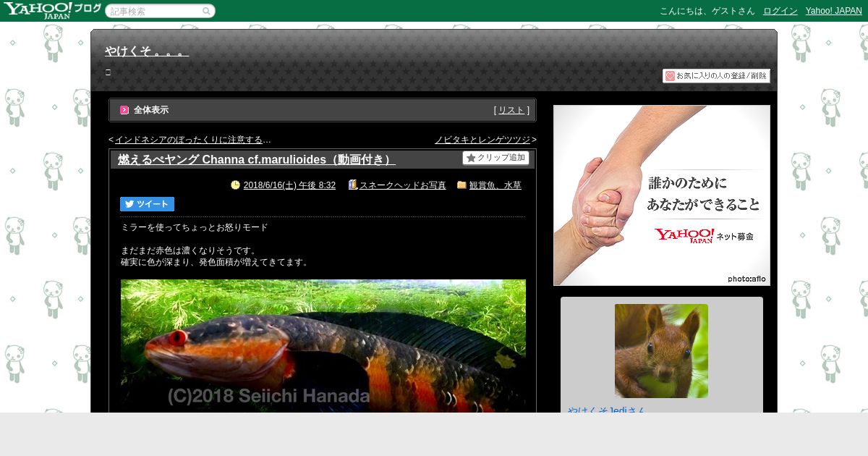The image size is (868, 456).
Task: Click the Twitter ツイート button
Action: 147,204
